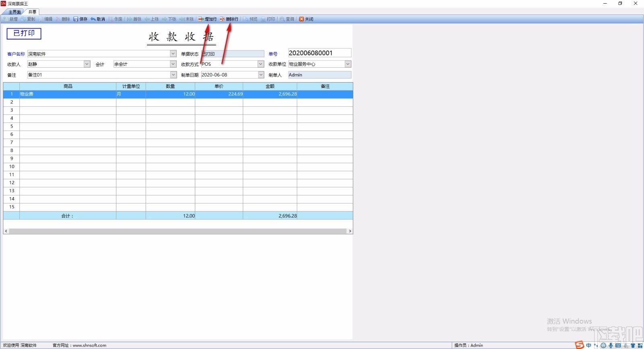Click the 已打印 status stamp button
Image resolution: width=644 pixels, height=349 pixels.
click(24, 33)
